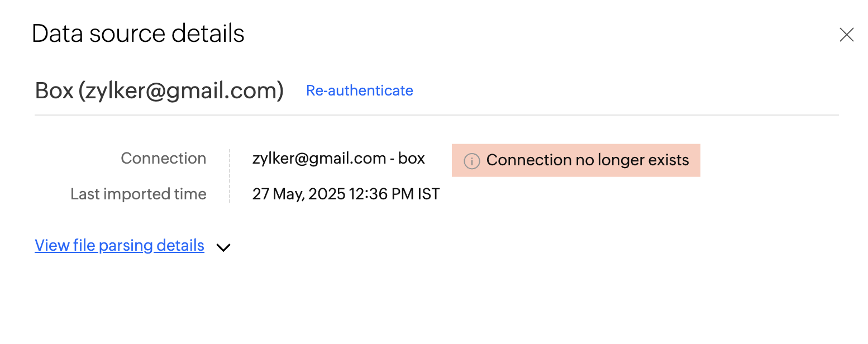Click the word 'Box' in the heading

54,90
